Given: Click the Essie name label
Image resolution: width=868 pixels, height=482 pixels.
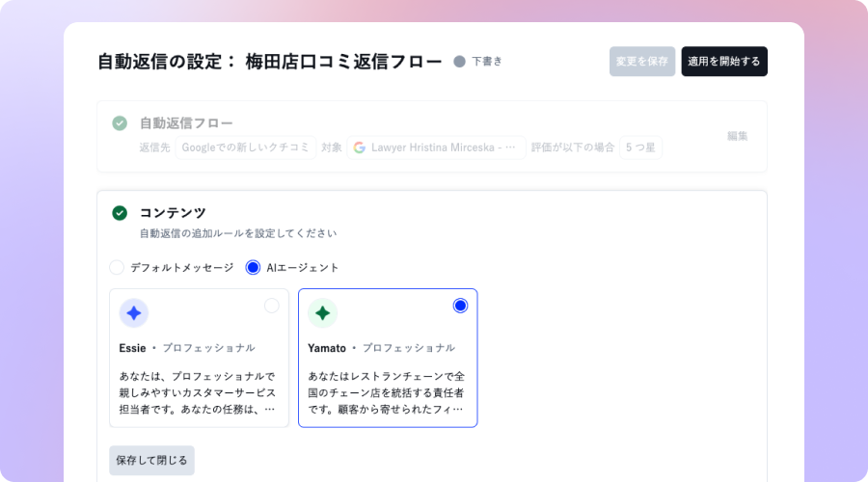Looking at the screenshot, I should [x=132, y=348].
